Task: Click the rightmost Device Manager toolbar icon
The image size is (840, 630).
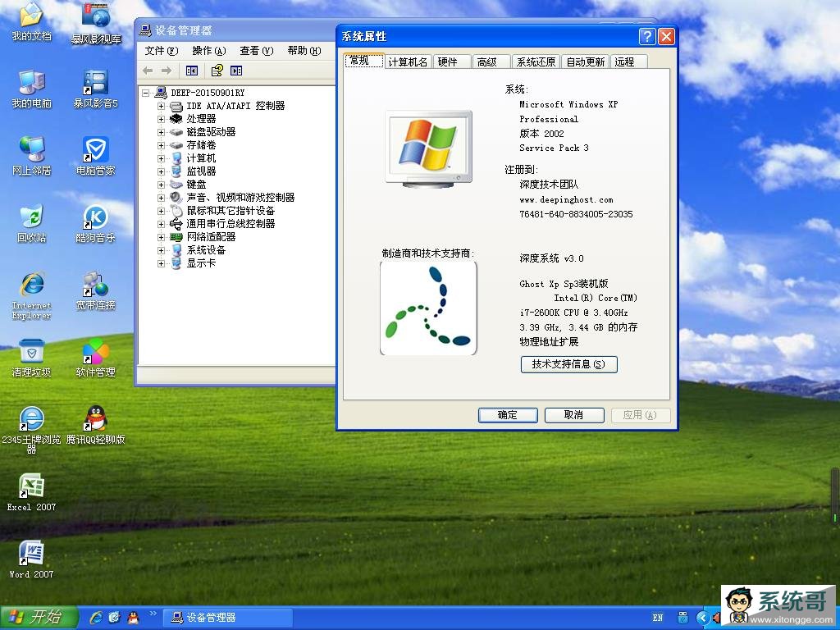Action: [236, 71]
